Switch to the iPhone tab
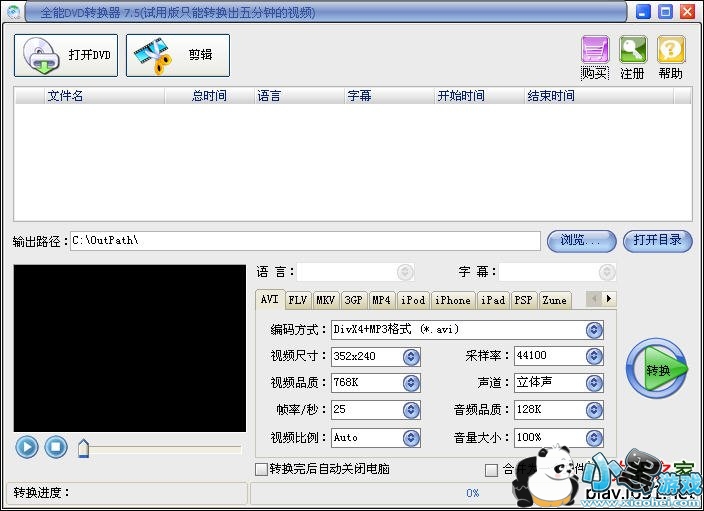The image size is (704, 511). [453, 300]
